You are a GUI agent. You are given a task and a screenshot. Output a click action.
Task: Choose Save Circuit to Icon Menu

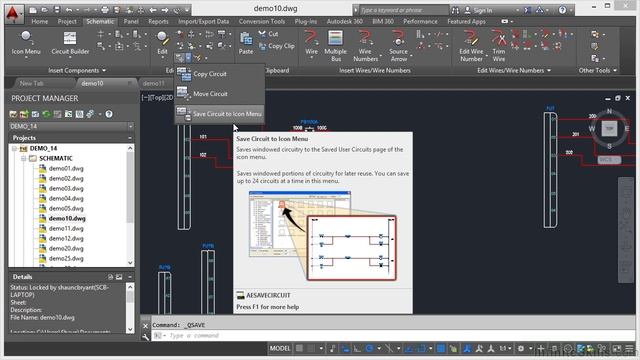pyautogui.click(x=220, y=114)
